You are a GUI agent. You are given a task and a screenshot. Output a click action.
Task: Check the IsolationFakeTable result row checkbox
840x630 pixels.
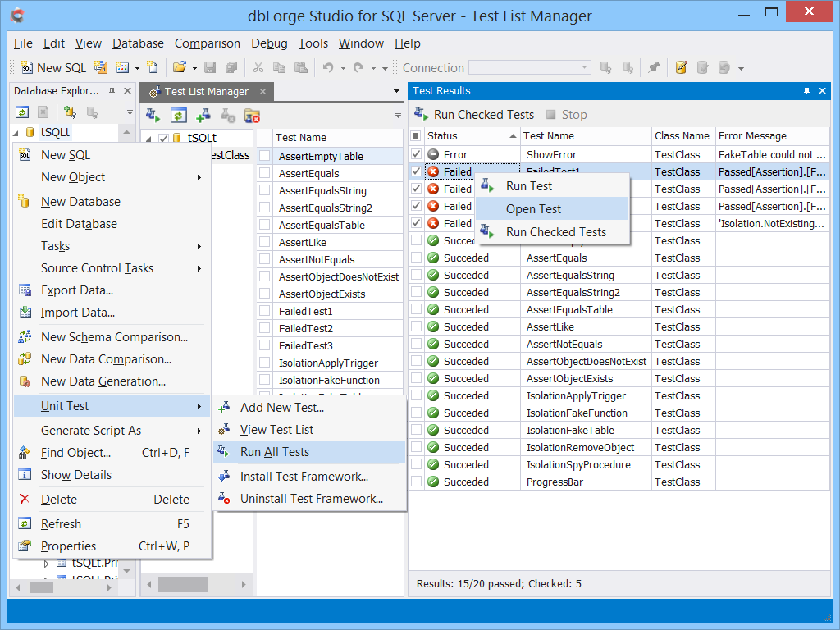pos(416,430)
